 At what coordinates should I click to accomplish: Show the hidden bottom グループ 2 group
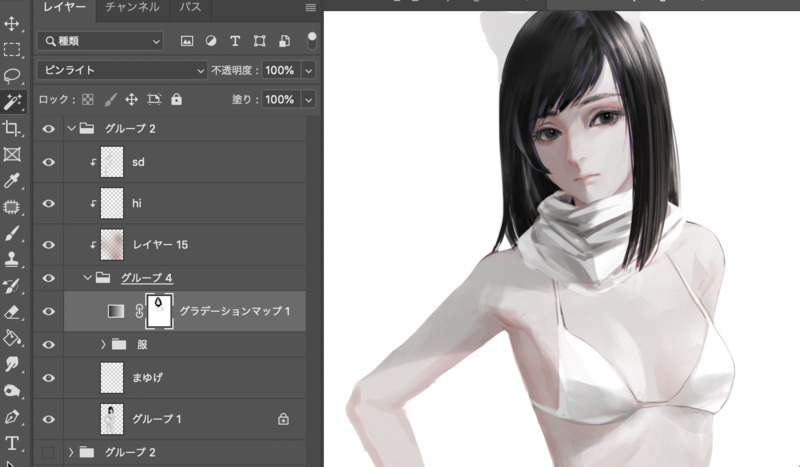tap(48, 452)
